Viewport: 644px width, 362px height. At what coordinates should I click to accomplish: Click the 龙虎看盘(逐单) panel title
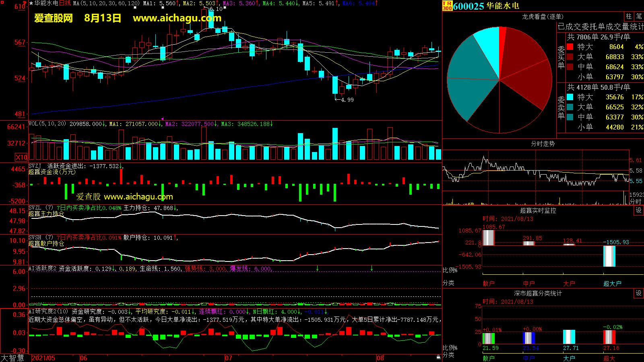(x=543, y=16)
